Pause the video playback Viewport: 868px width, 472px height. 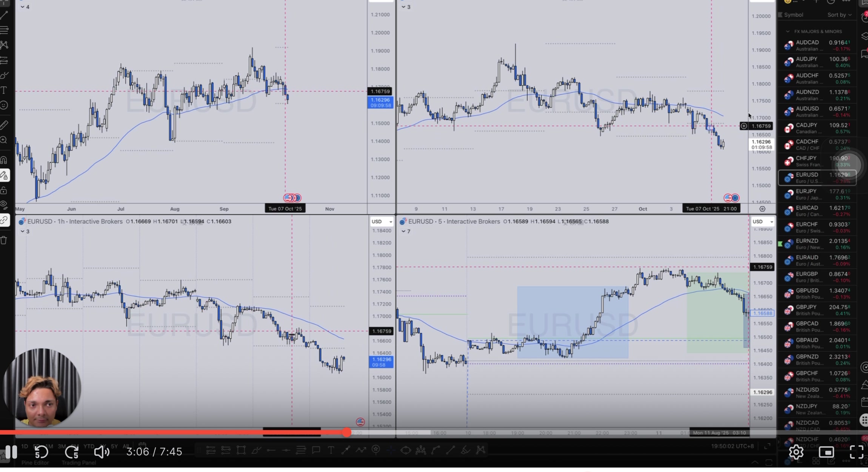(x=11, y=452)
